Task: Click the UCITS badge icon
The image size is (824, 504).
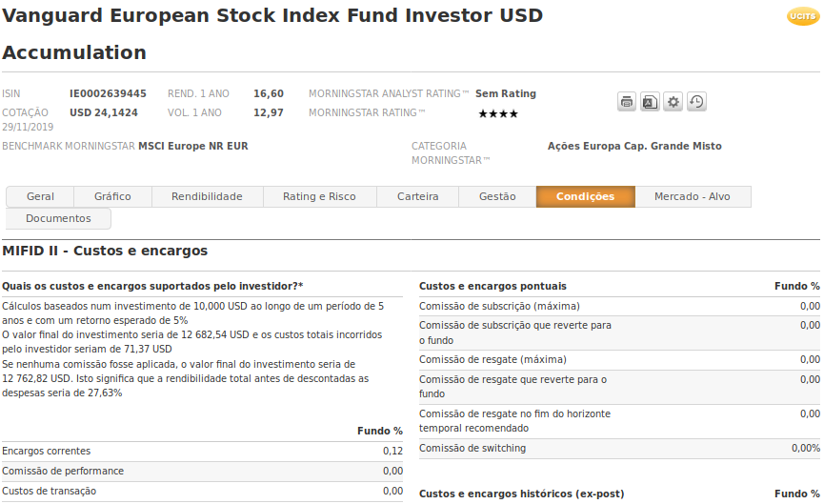Action: (x=802, y=16)
